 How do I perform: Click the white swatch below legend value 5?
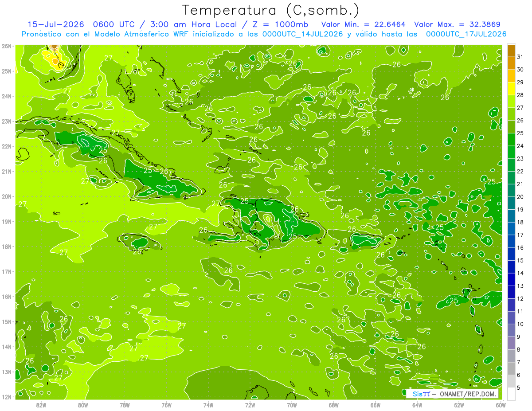pos(511,394)
